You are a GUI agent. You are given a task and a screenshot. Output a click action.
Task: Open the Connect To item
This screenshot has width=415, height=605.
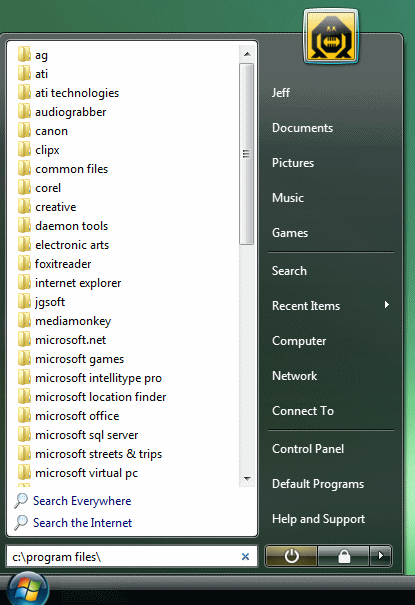tap(303, 411)
